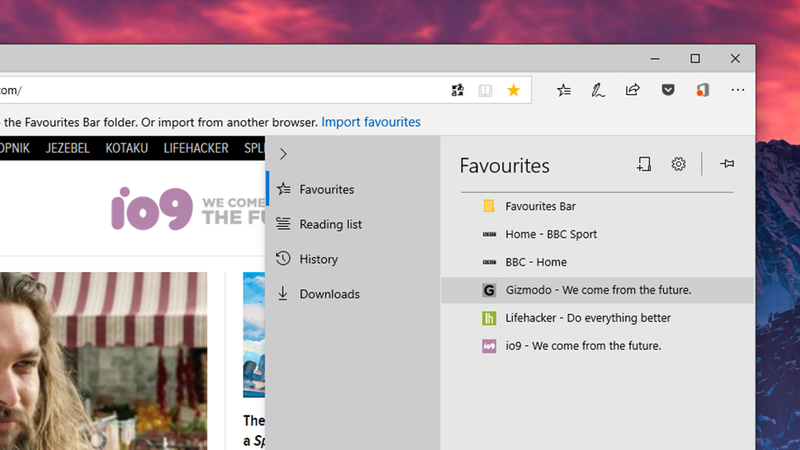Click the Import favourites link

(x=371, y=122)
